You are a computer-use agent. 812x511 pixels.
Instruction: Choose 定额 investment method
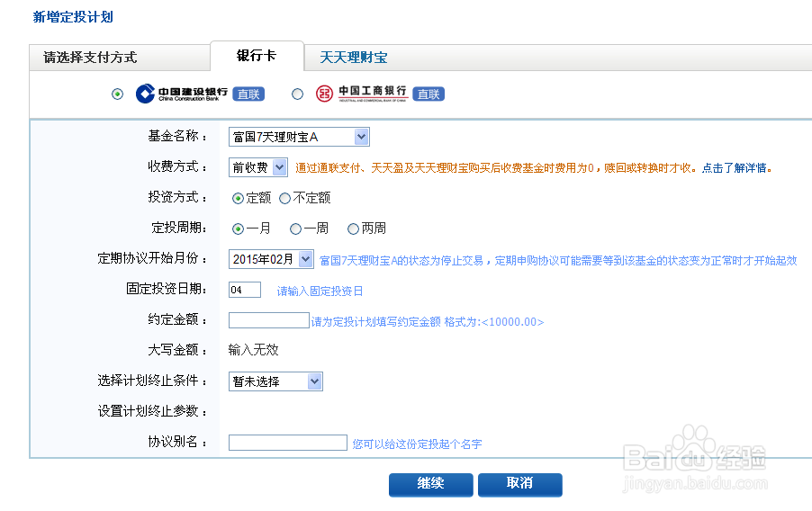point(238,198)
